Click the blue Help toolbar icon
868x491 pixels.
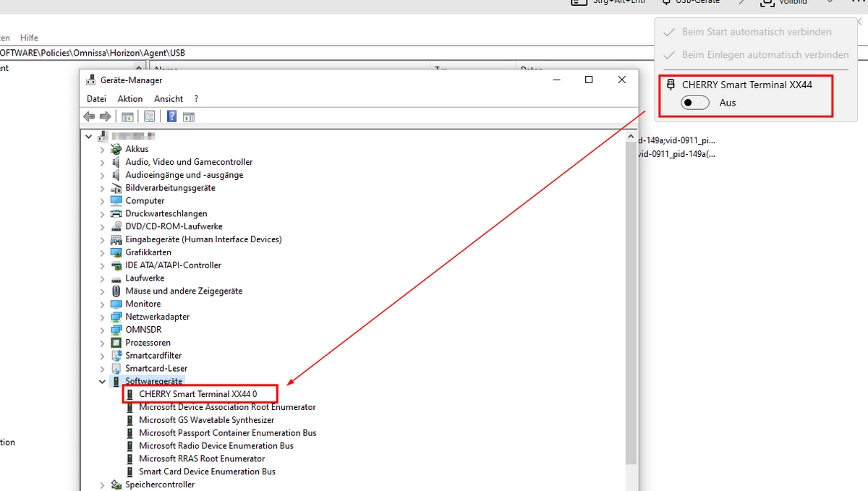[172, 116]
